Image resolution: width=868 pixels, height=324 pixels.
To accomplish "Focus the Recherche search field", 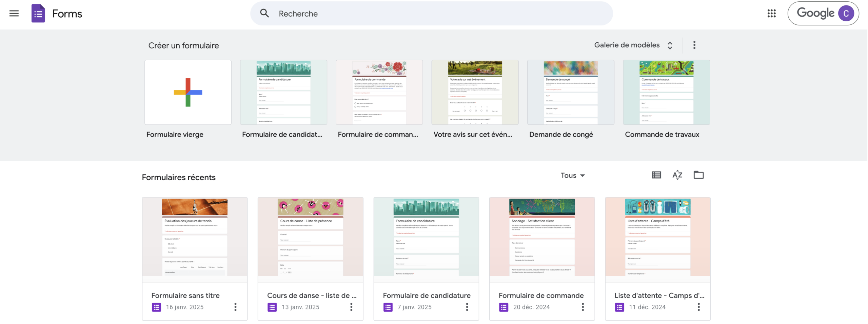I will [431, 14].
